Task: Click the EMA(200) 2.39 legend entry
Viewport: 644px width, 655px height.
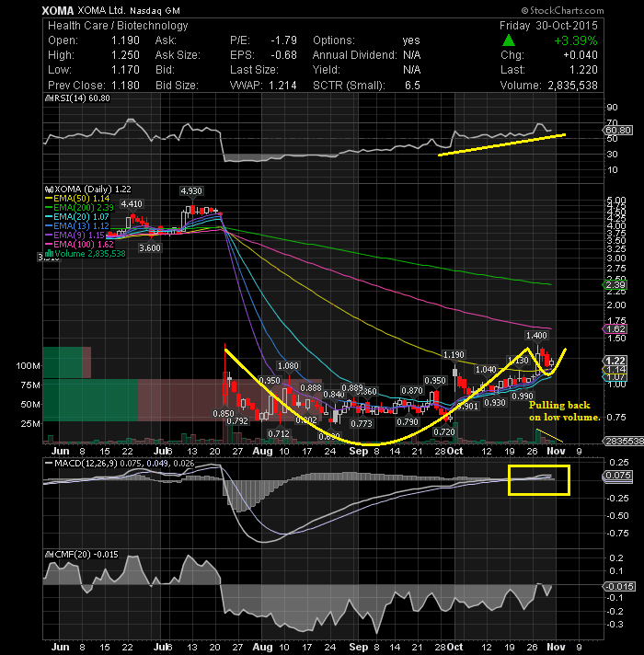Action: [x=79, y=208]
